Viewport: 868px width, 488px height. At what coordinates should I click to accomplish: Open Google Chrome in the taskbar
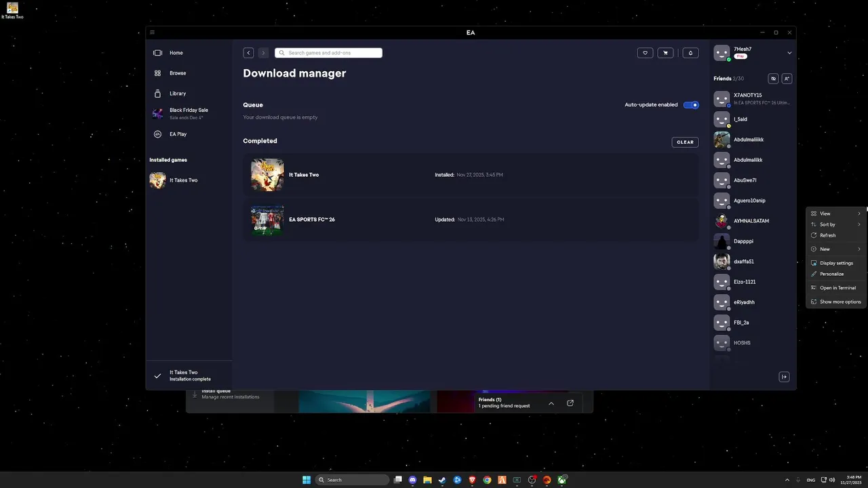coord(487,480)
